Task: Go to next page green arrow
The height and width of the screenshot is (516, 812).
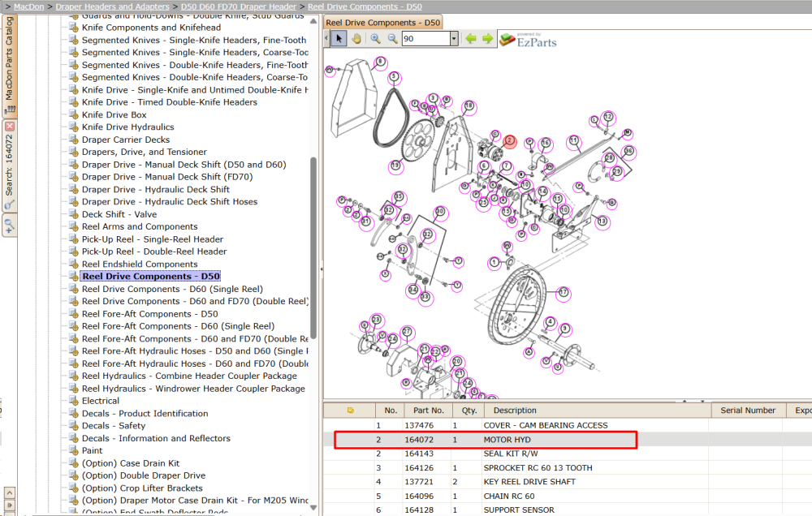Action: click(488, 39)
